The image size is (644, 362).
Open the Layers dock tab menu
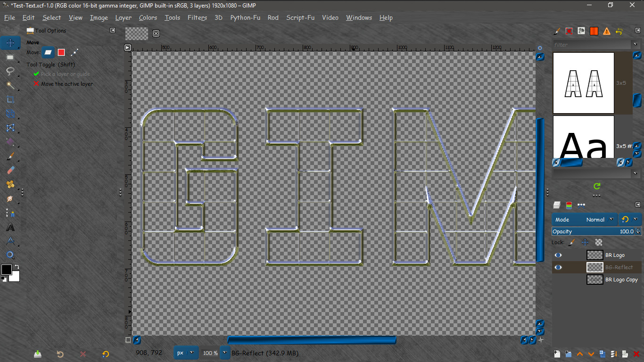[638, 205]
